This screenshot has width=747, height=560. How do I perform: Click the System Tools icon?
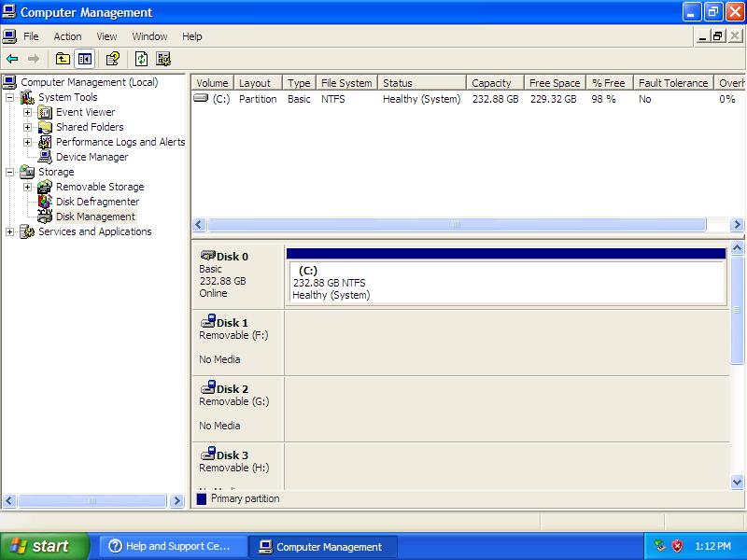27,97
